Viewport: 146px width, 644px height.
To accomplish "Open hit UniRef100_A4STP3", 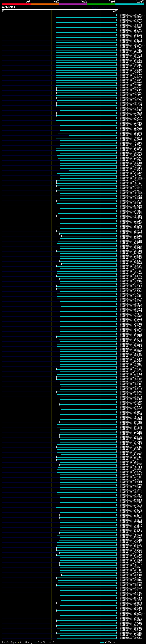I will pos(131,143).
